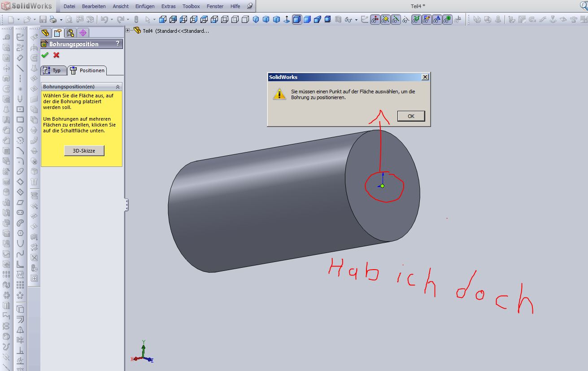Toggle Shadows in Shaded Mode cube icon
Image resolution: width=588 pixels, height=371 pixels.
click(x=328, y=20)
